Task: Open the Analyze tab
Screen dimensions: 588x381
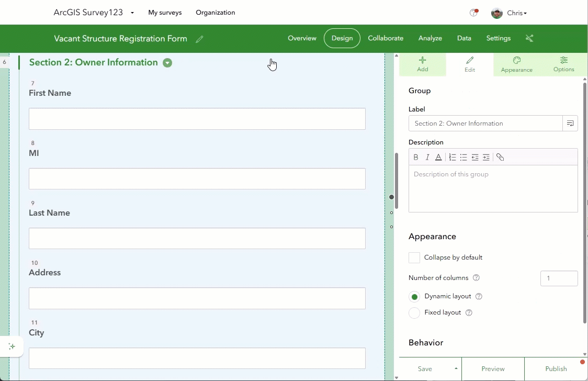Action: pyautogui.click(x=430, y=38)
